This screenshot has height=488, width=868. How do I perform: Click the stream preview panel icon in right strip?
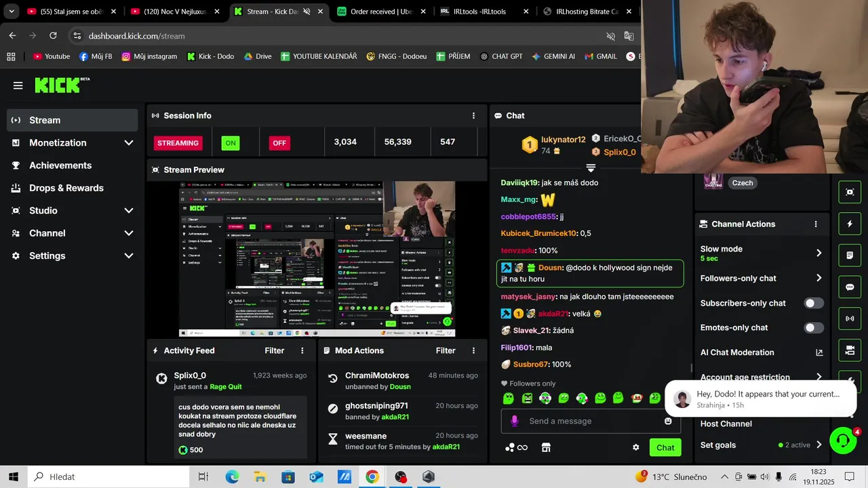pyautogui.click(x=850, y=192)
